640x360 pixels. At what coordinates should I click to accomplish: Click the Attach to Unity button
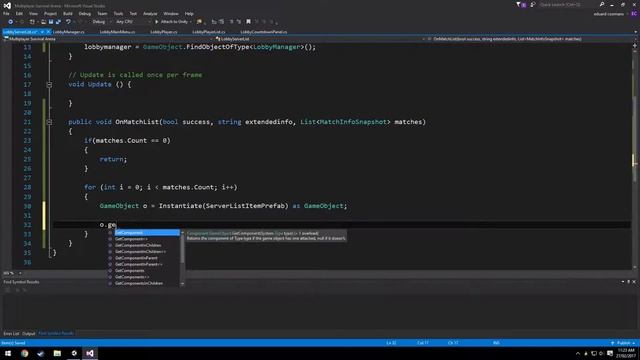coord(173,22)
